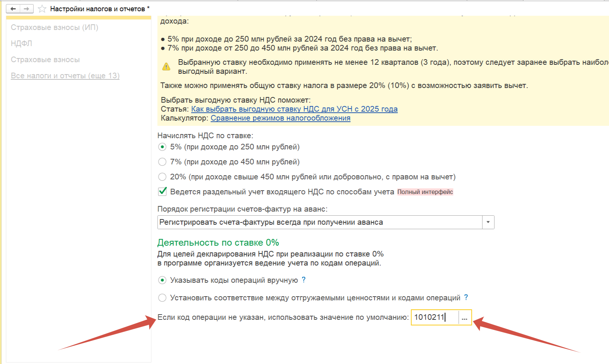
Task: Open help for manual operation codes
Action: point(304,280)
